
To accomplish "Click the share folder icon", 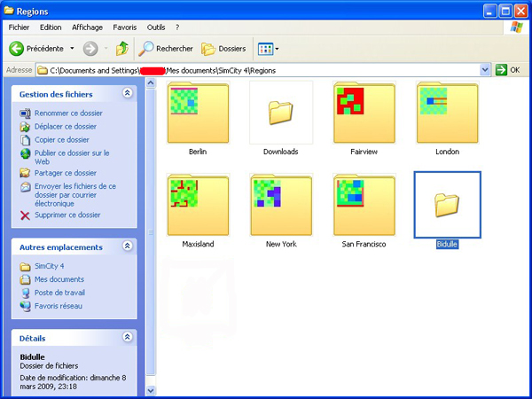I will [25, 173].
